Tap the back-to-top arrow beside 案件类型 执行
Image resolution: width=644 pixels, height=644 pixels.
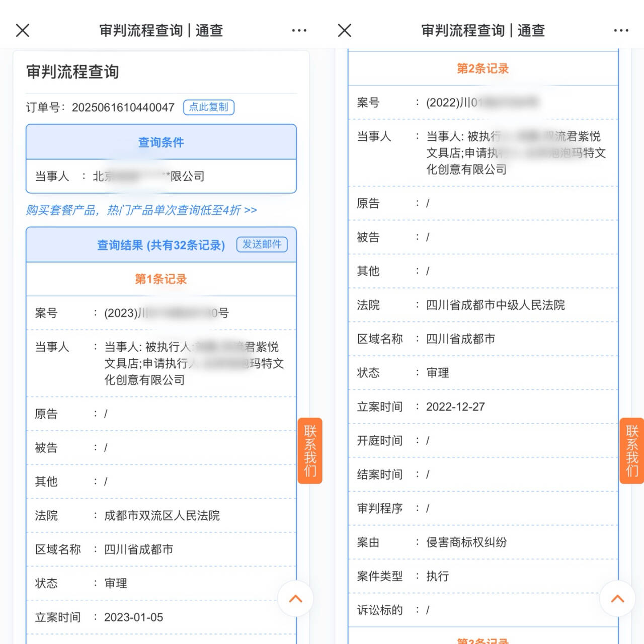(x=617, y=598)
